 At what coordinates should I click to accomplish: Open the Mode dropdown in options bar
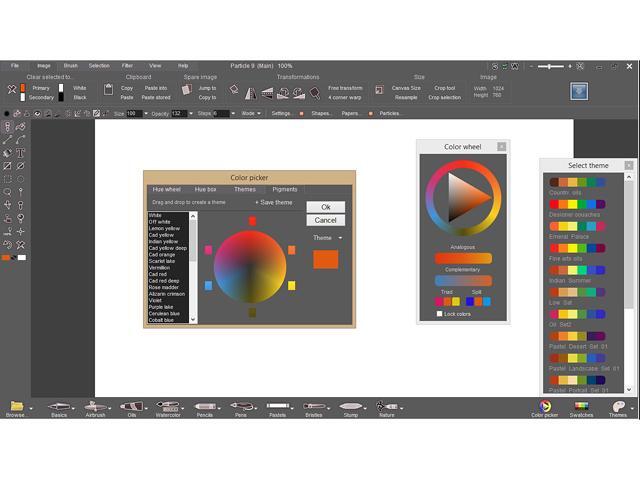coord(250,114)
